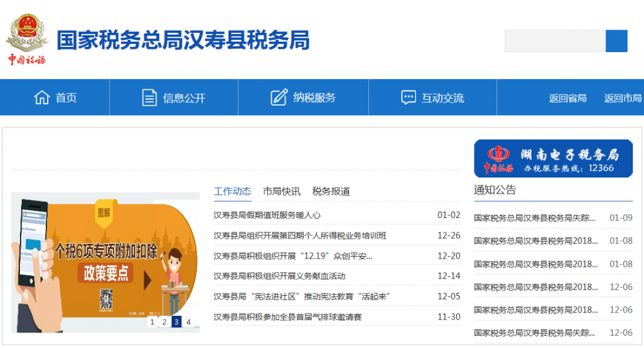Open the 首页 menu item
The height and width of the screenshot is (348, 644).
tap(66, 98)
